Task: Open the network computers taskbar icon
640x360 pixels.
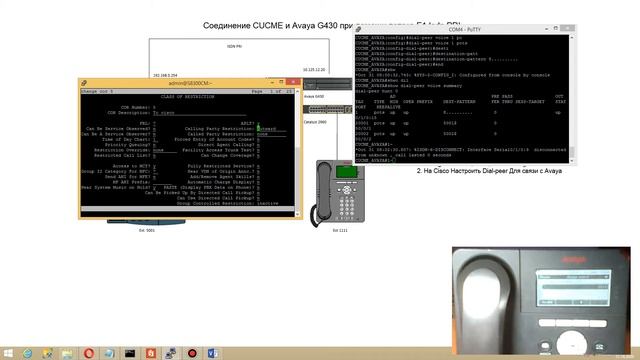Action: tap(171, 353)
